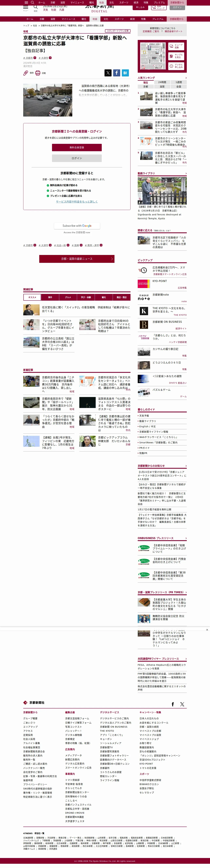The image size is (210, 868).
Task: Share article on Hatena B! icon
Action: (x=125, y=72)
